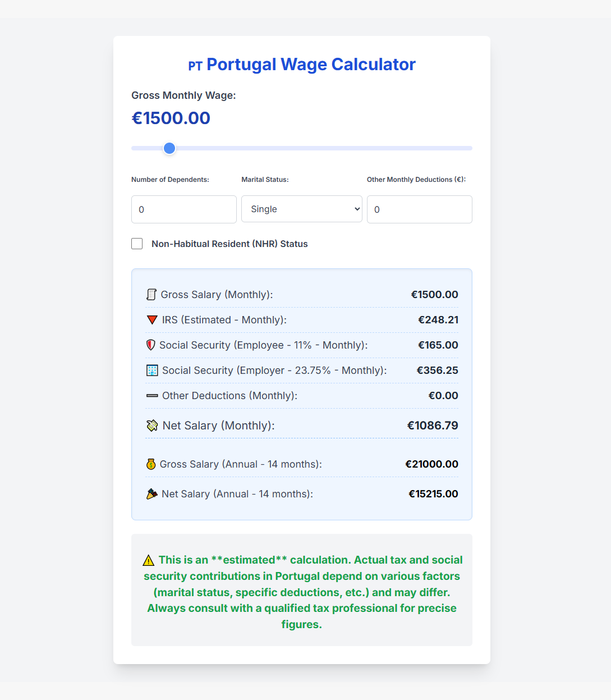This screenshot has width=611, height=700.
Task: Click the red triangle IRS icon
Action: click(x=151, y=320)
